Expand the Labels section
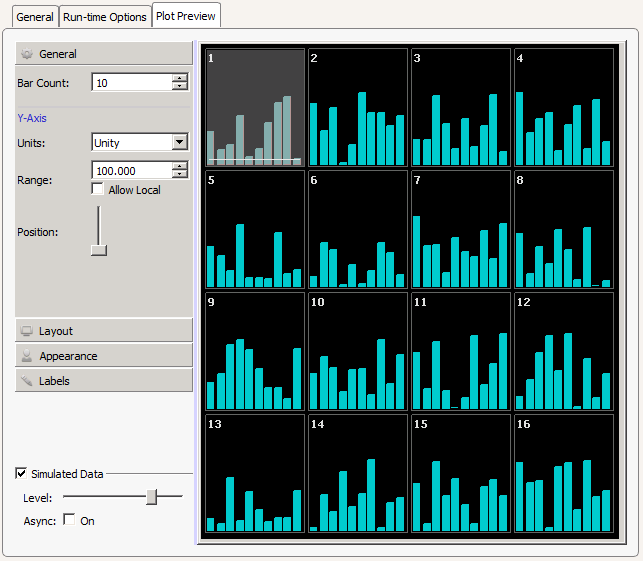The height and width of the screenshot is (561, 643). [x=104, y=381]
